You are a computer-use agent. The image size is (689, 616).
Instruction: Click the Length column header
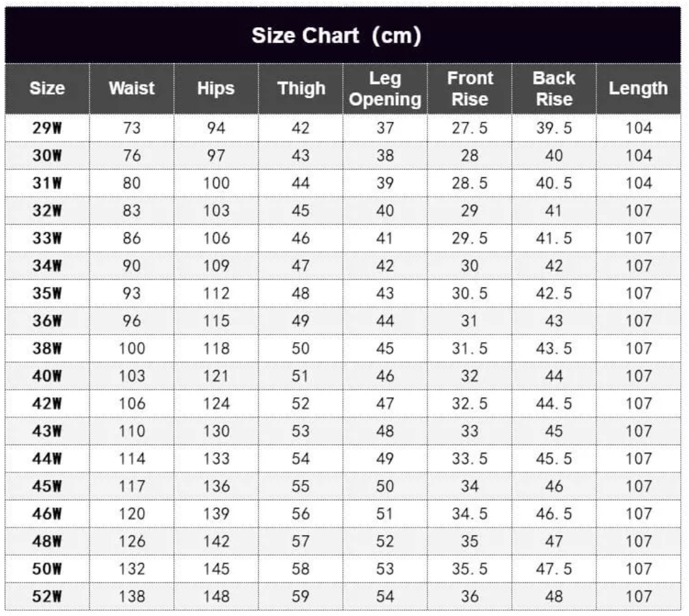(x=638, y=88)
